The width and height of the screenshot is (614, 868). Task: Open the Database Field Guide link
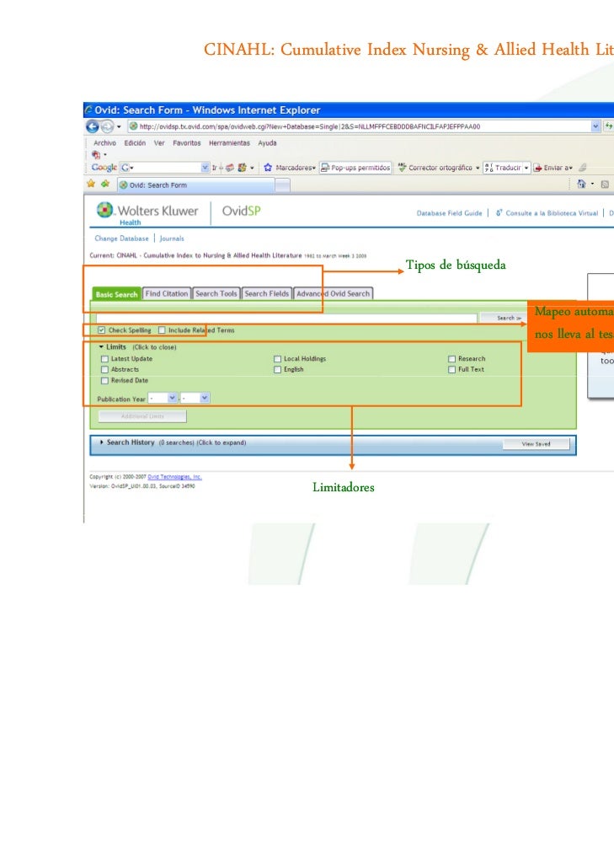pos(449,213)
